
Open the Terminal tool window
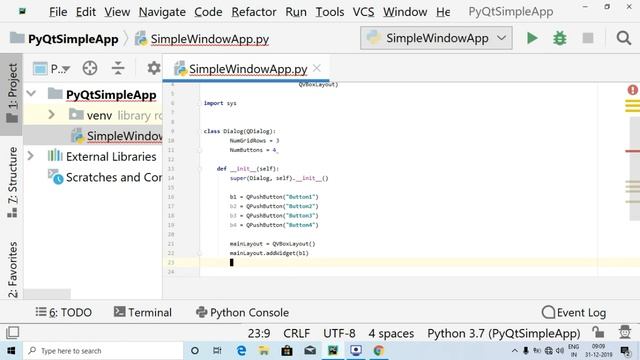coord(143,312)
